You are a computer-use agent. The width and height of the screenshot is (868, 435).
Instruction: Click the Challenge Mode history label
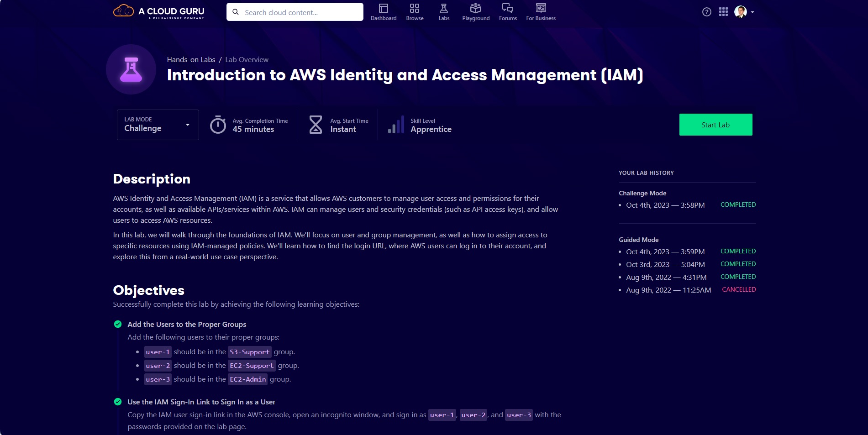[642, 193]
